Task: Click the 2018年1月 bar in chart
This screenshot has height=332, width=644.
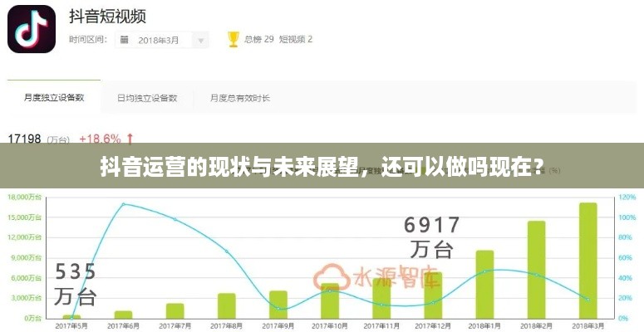Action: point(484,285)
